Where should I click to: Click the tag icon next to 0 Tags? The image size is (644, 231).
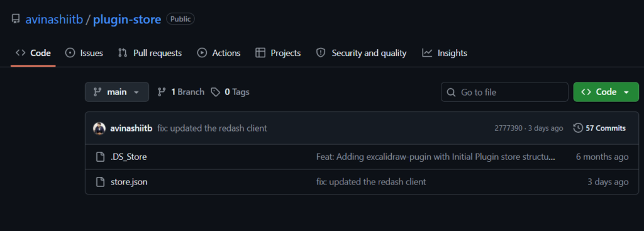click(216, 92)
